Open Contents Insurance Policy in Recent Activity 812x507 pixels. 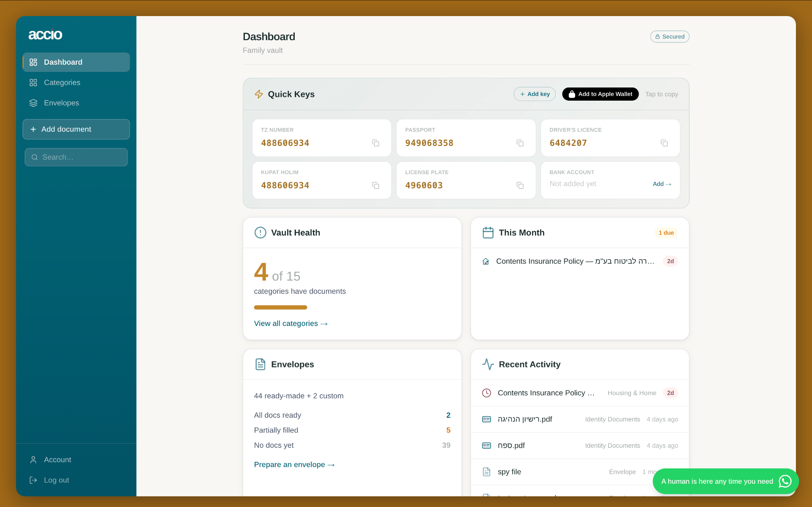[580, 393]
